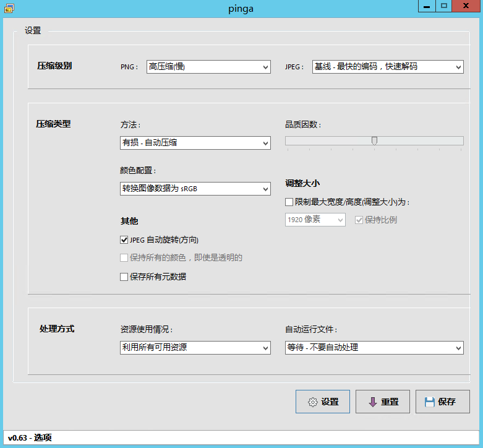483x448 pixels.
Task: Disable the JPEG 自动旋转(方向) checkbox
Action: point(124,240)
